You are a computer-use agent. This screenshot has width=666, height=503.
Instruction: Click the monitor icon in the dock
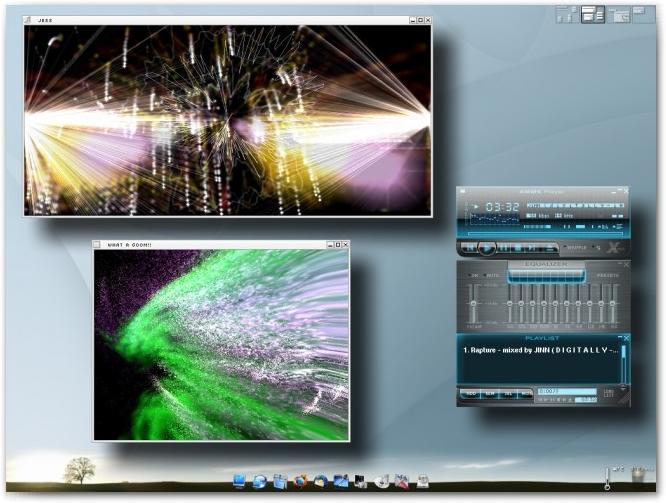point(241,482)
